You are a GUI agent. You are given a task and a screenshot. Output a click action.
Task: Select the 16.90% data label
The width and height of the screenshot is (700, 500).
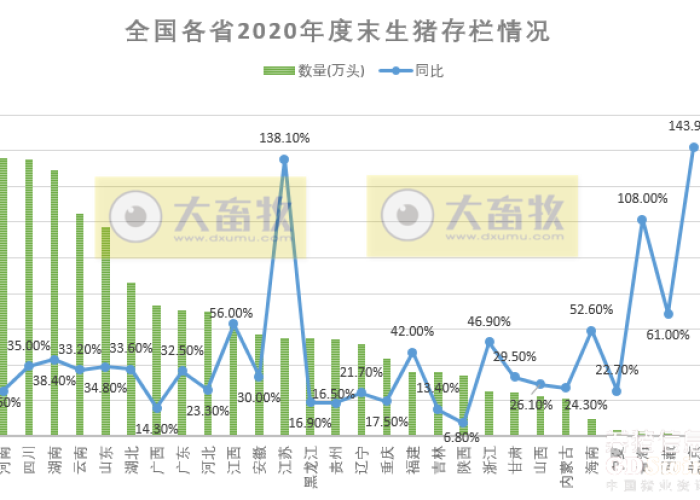pos(310,422)
